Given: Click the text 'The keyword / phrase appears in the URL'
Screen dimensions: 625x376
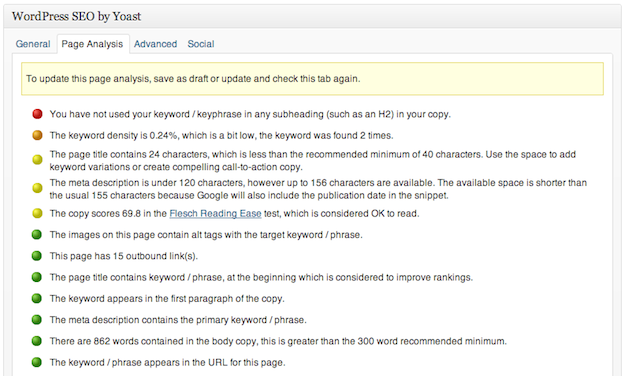Looking at the screenshot, I should coord(139,362).
